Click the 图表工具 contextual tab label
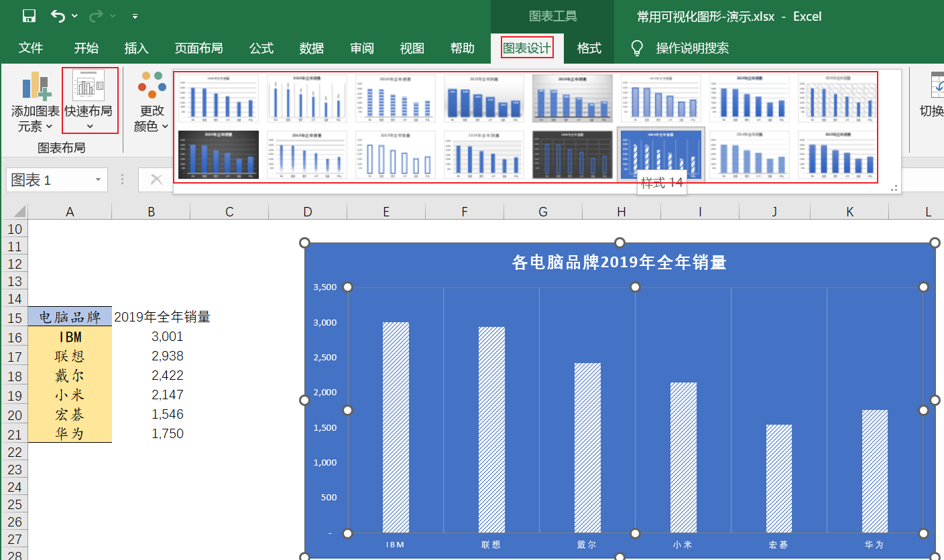Viewport: 944px width, 560px height. (x=552, y=16)
